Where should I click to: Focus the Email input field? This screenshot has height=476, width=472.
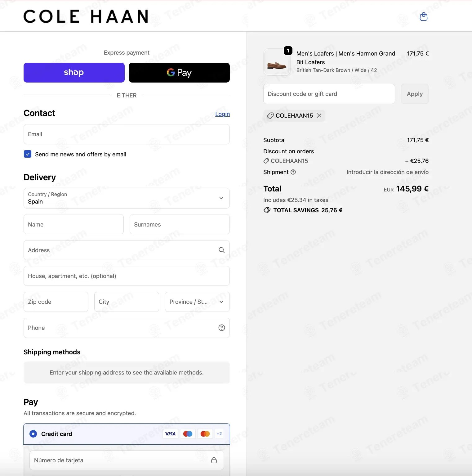[127, 134]
